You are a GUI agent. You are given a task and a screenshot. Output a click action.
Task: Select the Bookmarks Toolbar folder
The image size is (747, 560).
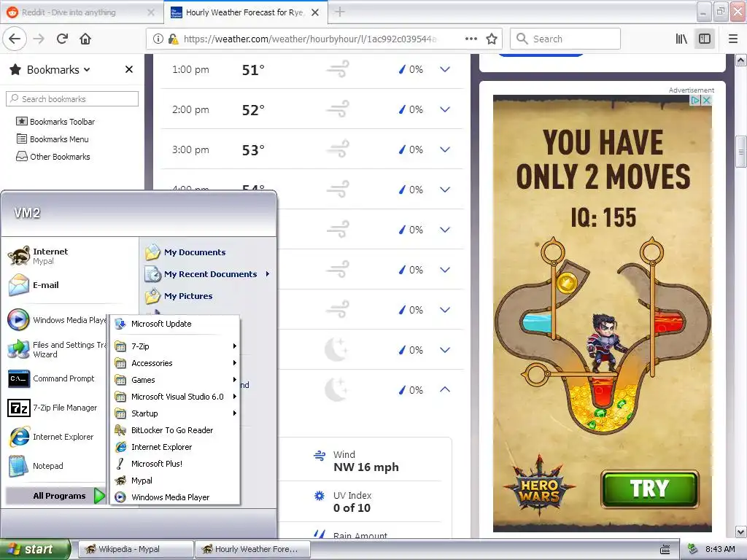point(55,122)
